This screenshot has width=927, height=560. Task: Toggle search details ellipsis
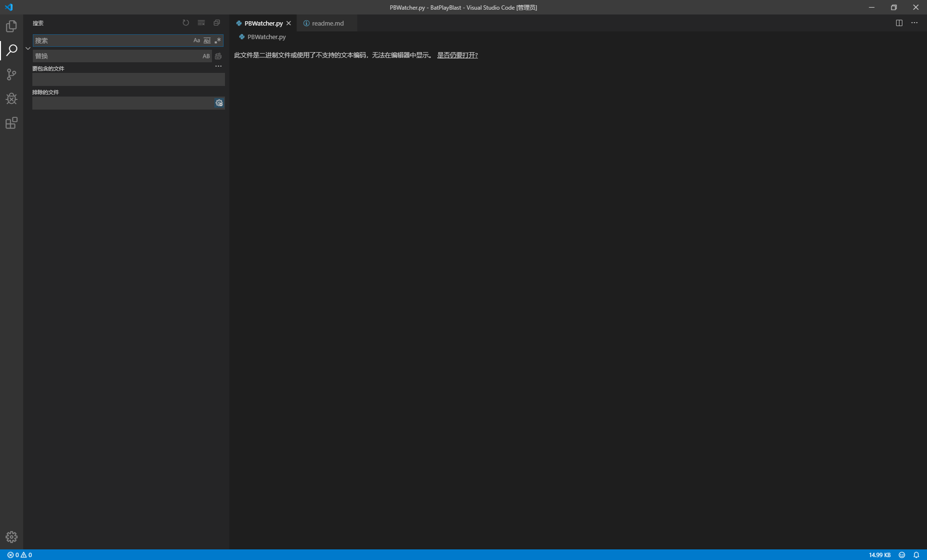(x=218, y=66)
